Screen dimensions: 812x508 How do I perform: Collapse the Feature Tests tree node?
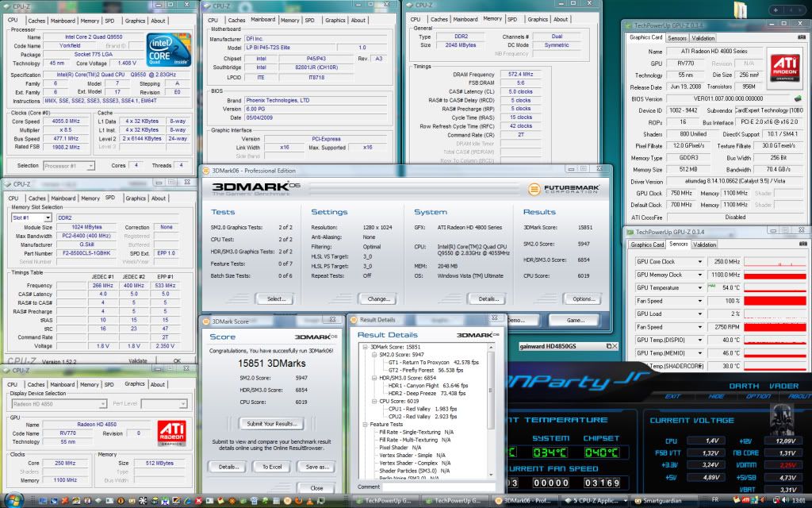[x=366, y=424]
